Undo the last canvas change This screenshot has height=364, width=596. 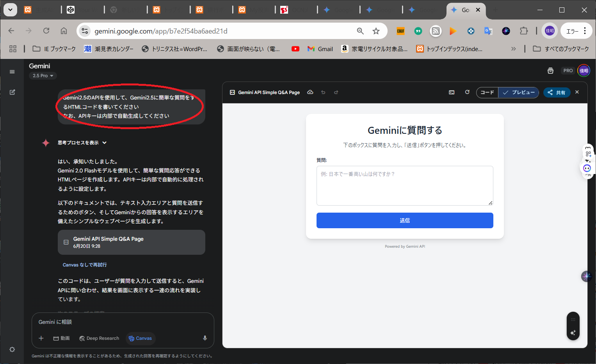(x=323, y=92)
